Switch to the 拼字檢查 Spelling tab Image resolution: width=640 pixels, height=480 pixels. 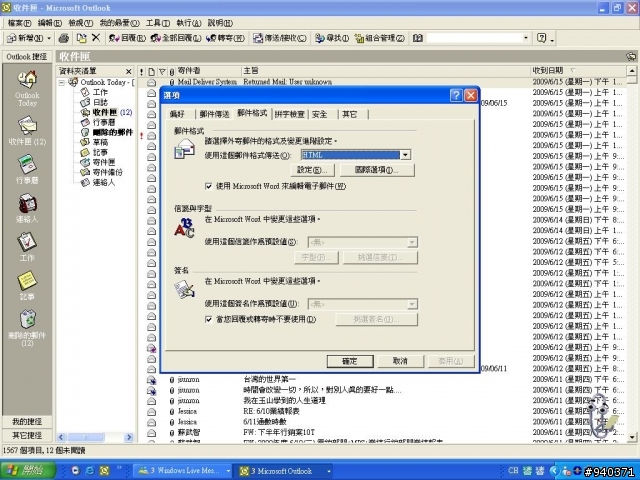[289, 114]
